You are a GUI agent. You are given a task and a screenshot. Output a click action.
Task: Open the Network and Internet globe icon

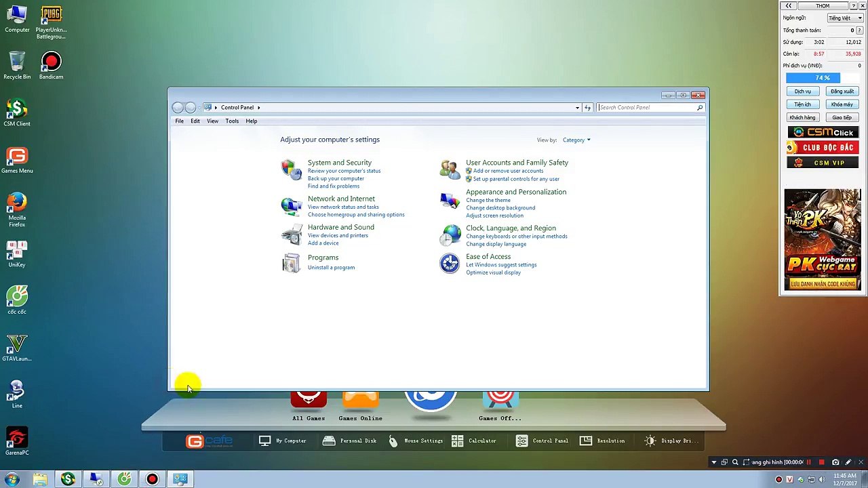tap(291, 205)
